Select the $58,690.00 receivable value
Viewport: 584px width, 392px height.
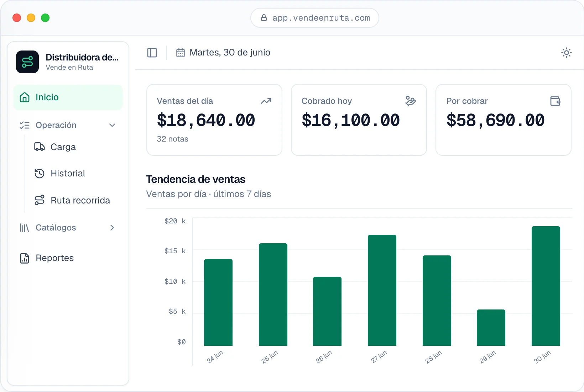pyautogui.click(x=495, y=120)
